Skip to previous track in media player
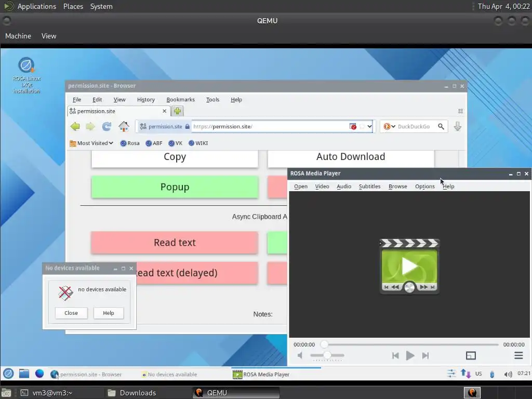532x399 pixels. click(395, 355)
